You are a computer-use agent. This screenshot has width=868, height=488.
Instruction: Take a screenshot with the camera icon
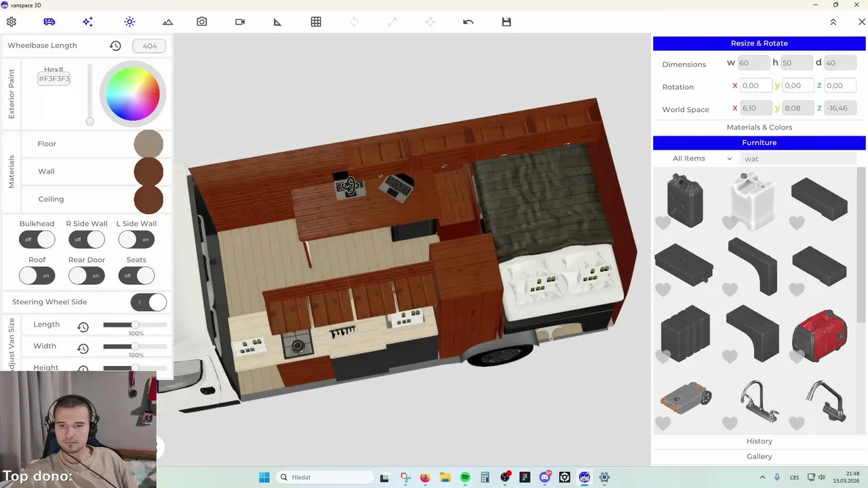tap(202, 22)
